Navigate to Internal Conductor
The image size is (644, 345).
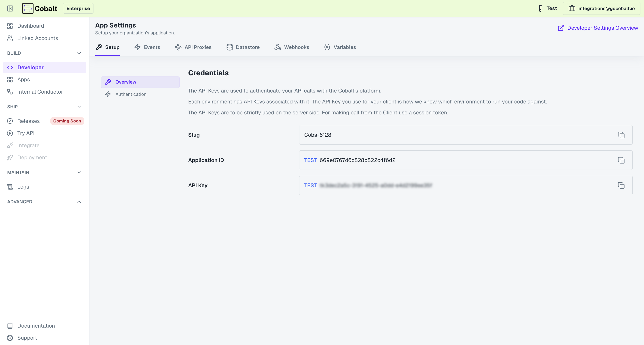pos(40,92)
